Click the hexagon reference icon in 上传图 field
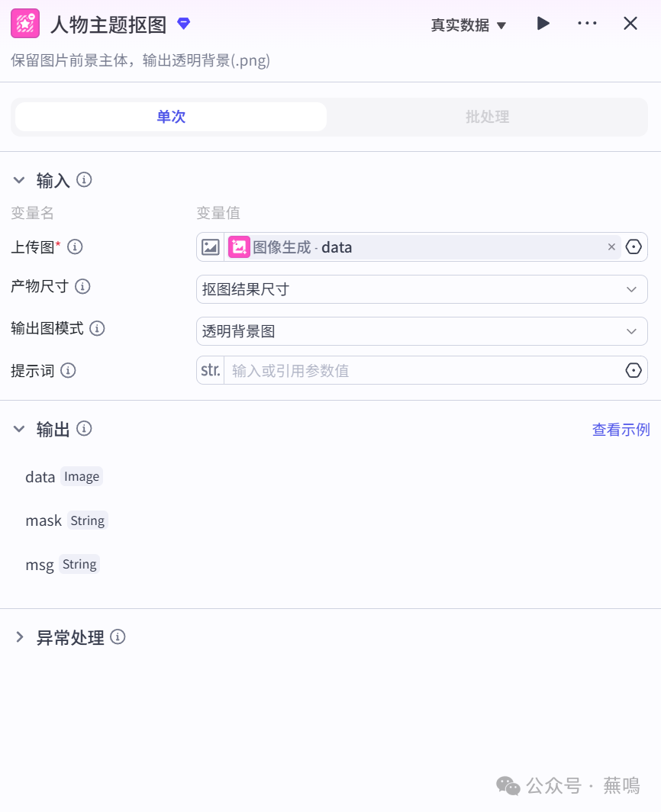 (634, 247)
